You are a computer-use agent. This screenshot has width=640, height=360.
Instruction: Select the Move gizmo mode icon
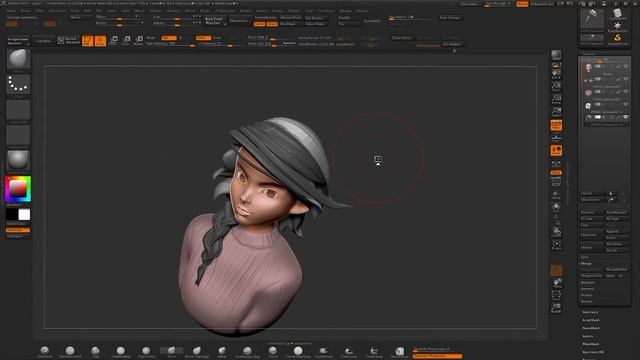pos(113,40)
